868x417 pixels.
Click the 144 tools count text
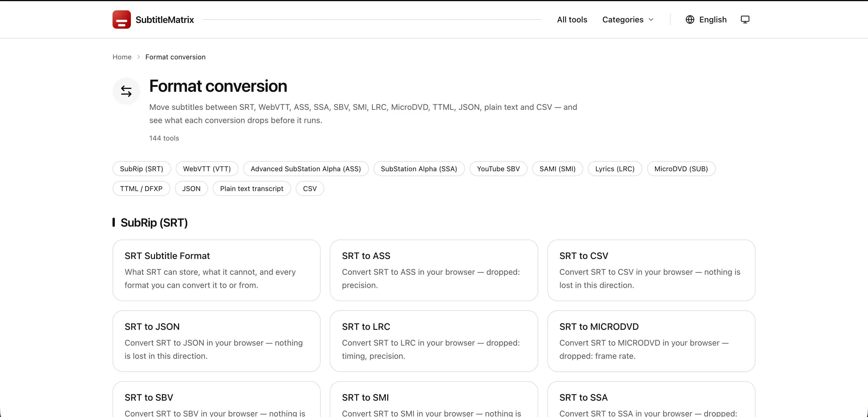(164, 138)
